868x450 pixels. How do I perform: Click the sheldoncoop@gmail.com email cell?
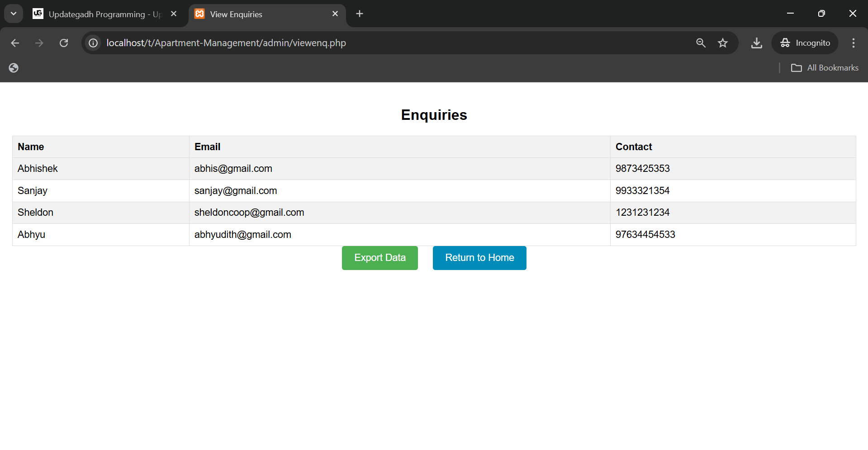pyautogui.click(x=249, y=213)
